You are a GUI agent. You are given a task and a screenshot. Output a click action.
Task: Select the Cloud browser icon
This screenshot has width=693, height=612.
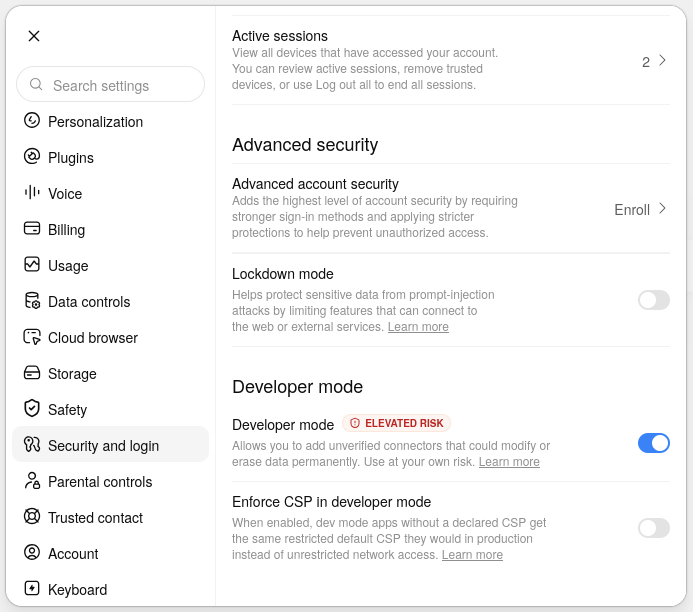coord(32,337)
